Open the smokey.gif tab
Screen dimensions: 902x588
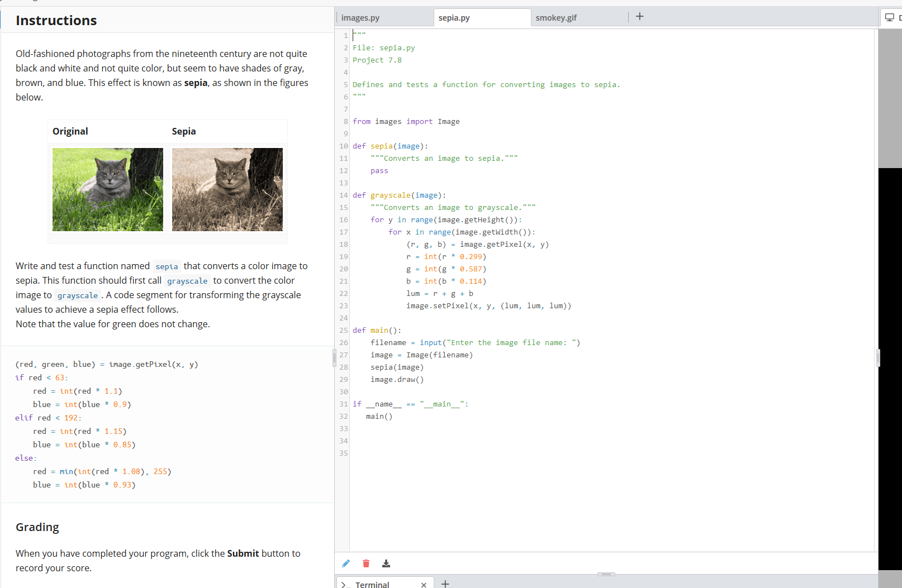[x=556, y=17]
